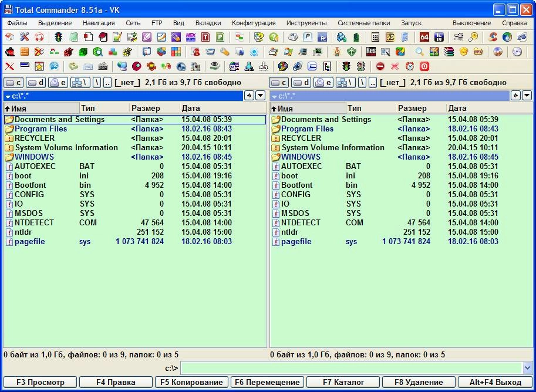
Task: Click the last disc icon in second row
Action: (517, 52)
